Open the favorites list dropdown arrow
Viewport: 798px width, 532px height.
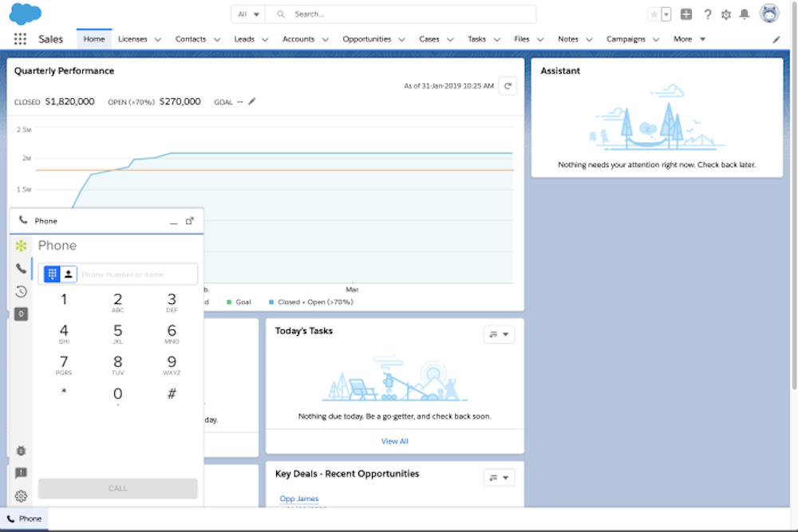[x=666, y=14]
